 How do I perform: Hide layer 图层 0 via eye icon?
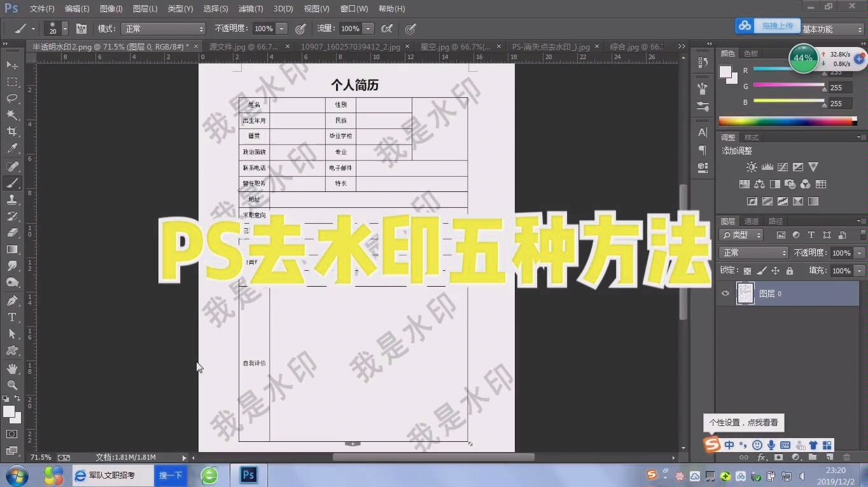725,293
